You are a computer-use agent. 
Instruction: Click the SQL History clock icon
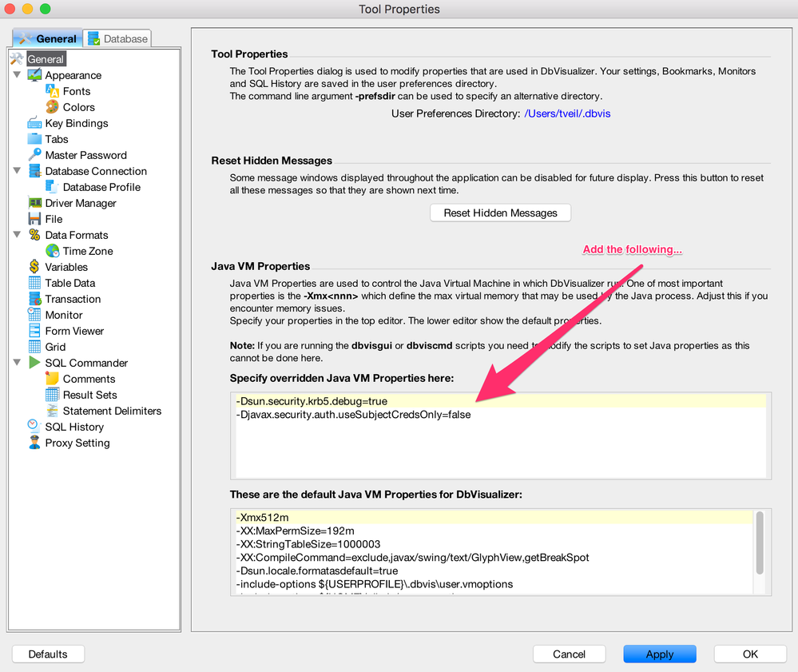(34, 427)
